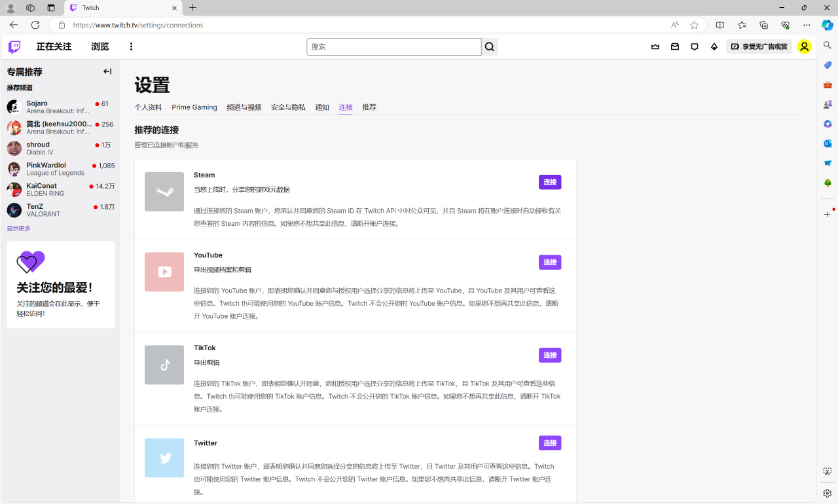Open read aloud icon in address bar

point(675,25)
